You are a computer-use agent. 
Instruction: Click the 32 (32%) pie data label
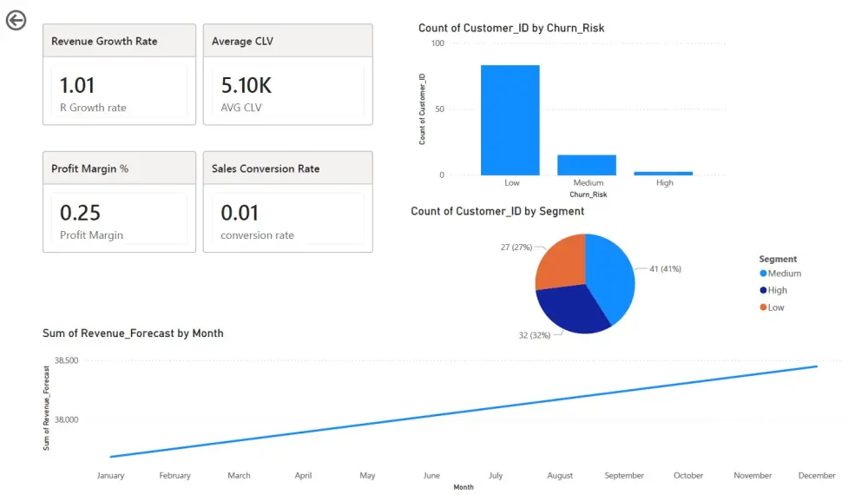click(x=534, y=335)
